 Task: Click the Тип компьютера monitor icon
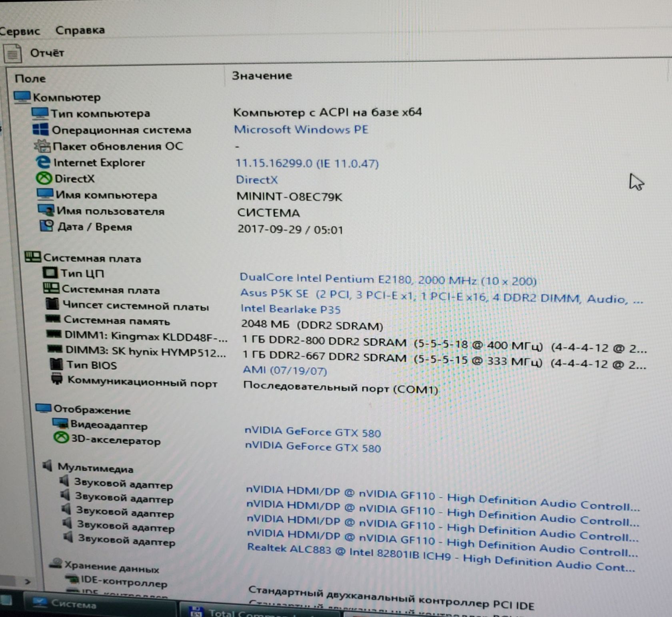click(40, 113)
